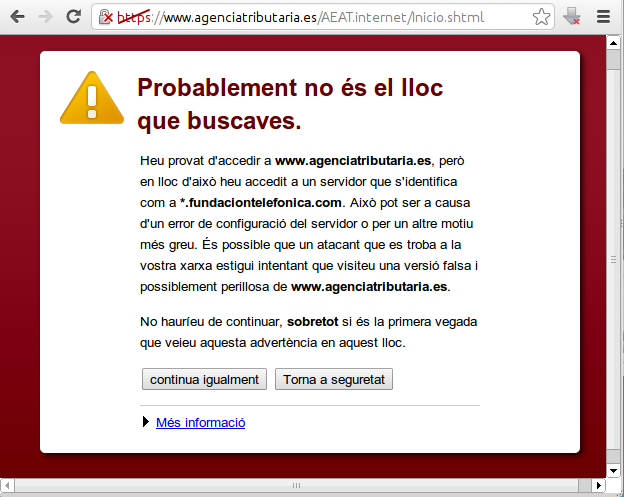
Task: Click the vertical scrollbar down arrow
Action: pyautogui.click(x=614, y=470)
